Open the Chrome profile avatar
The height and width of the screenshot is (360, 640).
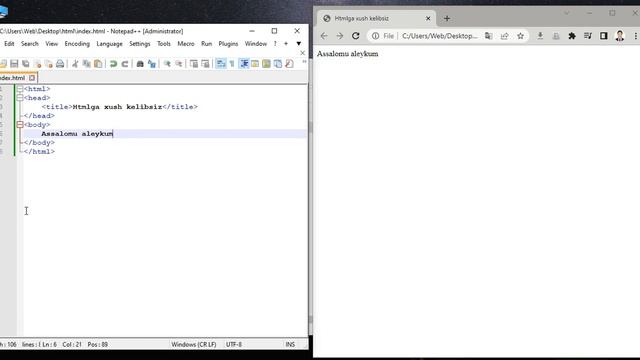[620, 36]
